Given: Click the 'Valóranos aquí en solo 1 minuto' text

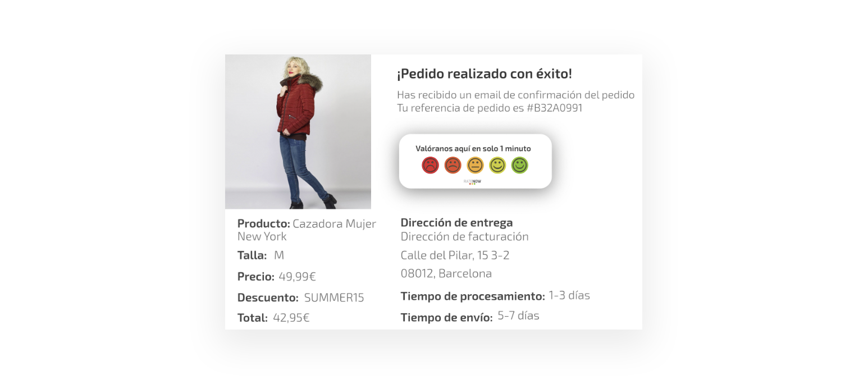Looking at the screenshot, I should (473, 149).
